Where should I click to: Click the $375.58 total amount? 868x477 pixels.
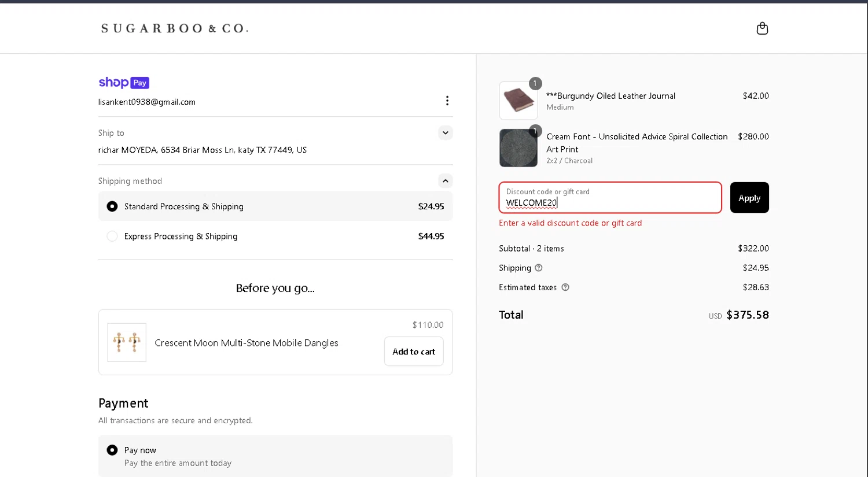coord(748,315)
